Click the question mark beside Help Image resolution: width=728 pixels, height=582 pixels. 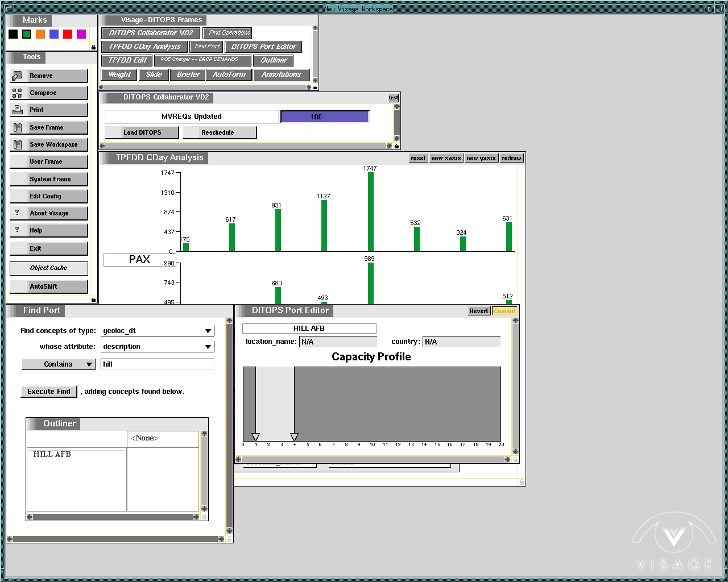17,230
